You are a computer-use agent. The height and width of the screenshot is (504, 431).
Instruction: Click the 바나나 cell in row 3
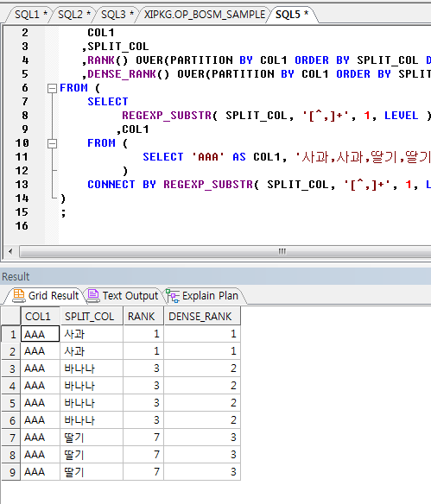click(92, 369)
